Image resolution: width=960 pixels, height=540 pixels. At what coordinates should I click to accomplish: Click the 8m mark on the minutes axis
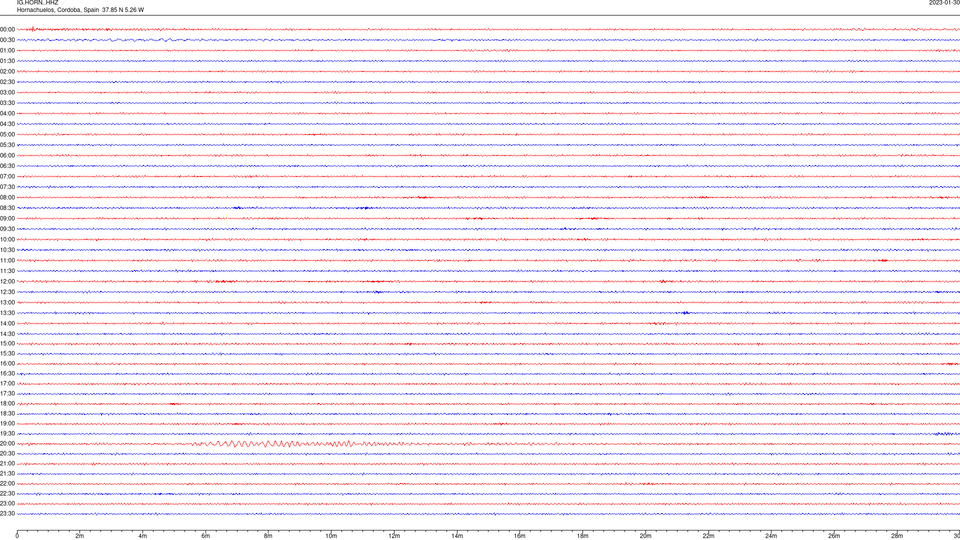(268, 536)
